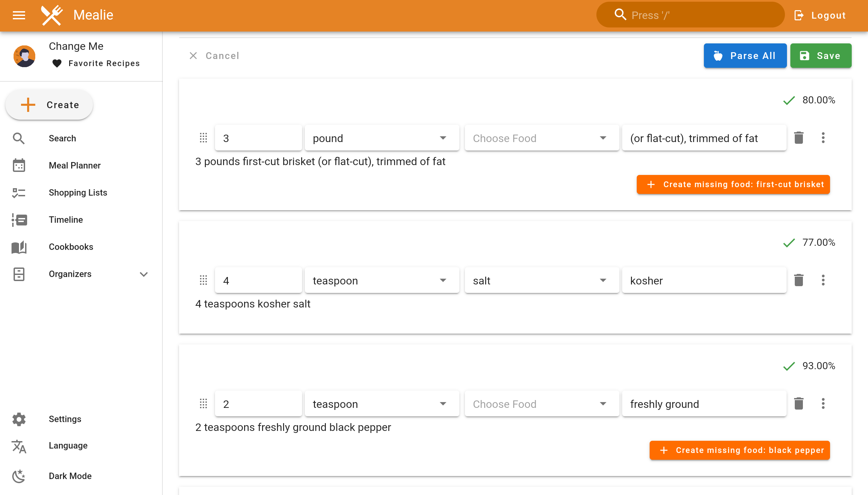868x495 pixels.
Task: Click the Mealie logo icon
Action: [52, 15]
